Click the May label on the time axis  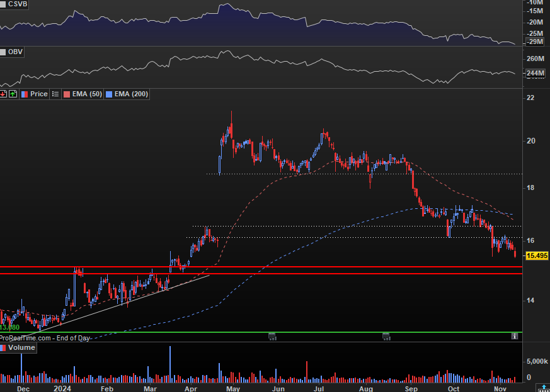tap(232, 389)
